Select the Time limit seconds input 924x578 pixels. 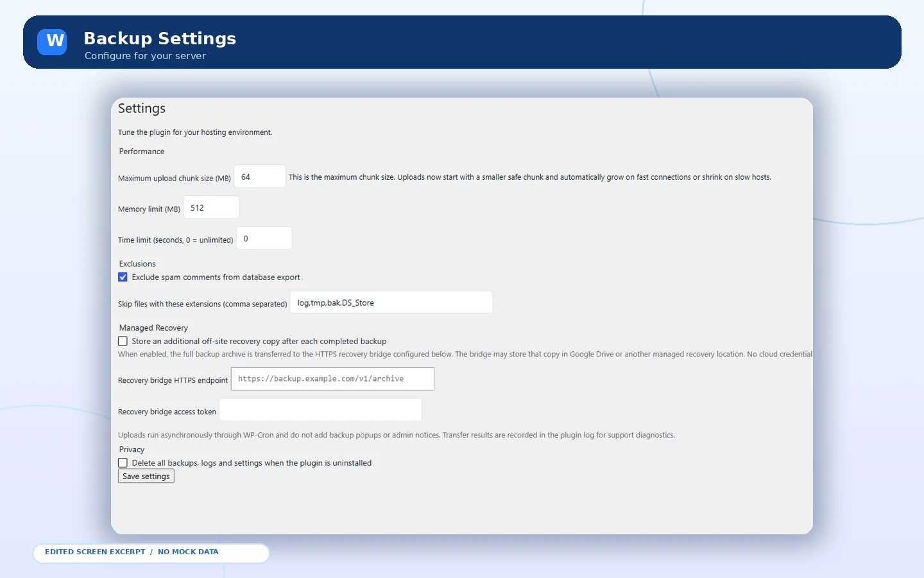264,238
